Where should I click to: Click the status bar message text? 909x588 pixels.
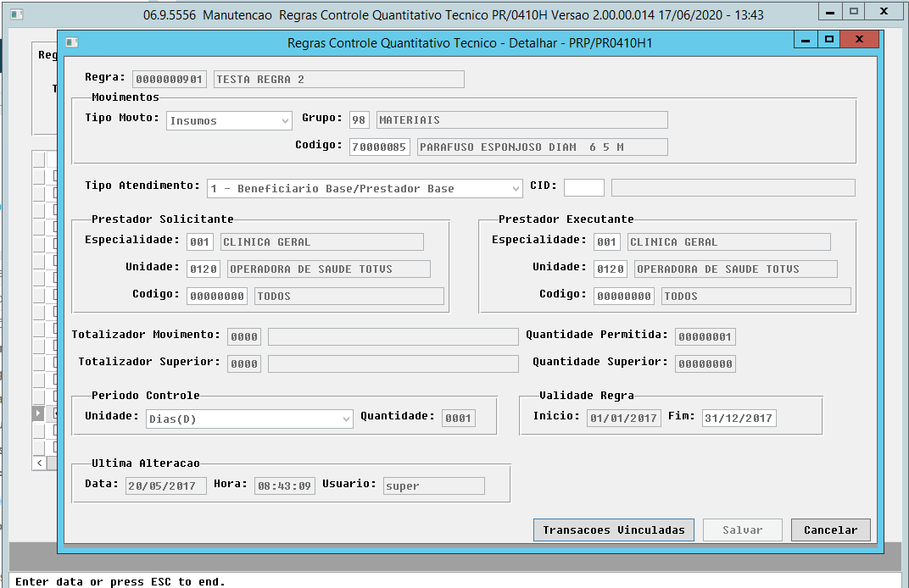pyautogui.click(x=120, y=581)
